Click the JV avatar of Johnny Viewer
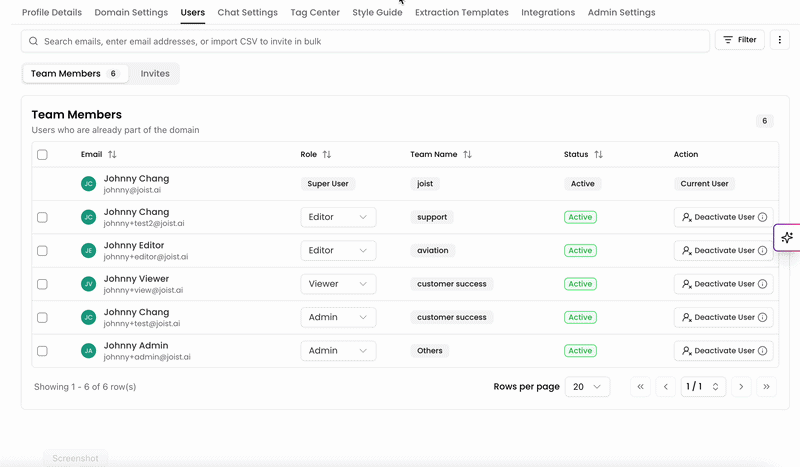Viewport: 800px width, 467px height. (88, 284)
